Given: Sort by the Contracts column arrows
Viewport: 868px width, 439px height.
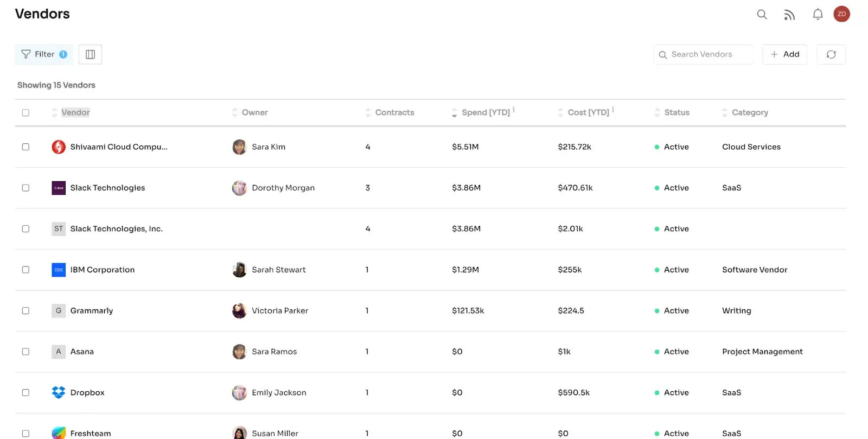Looking at the screenshot, I should pos(368,112).
